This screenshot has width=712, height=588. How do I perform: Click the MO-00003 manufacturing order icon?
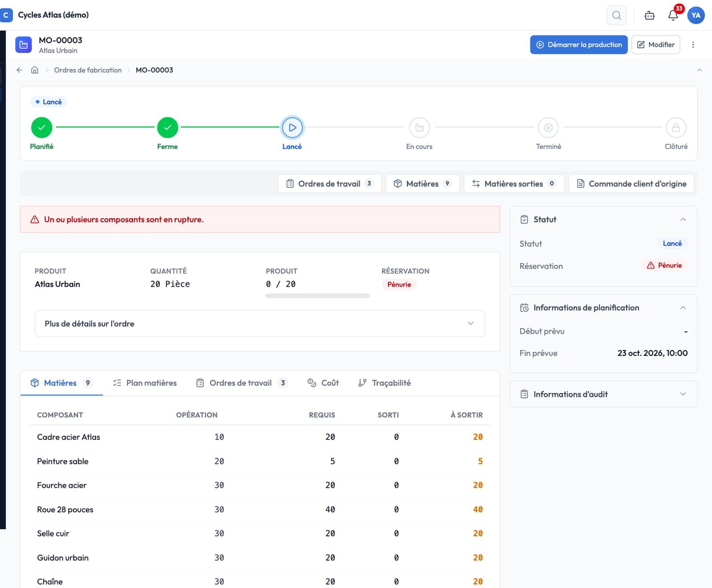point(24,45)
